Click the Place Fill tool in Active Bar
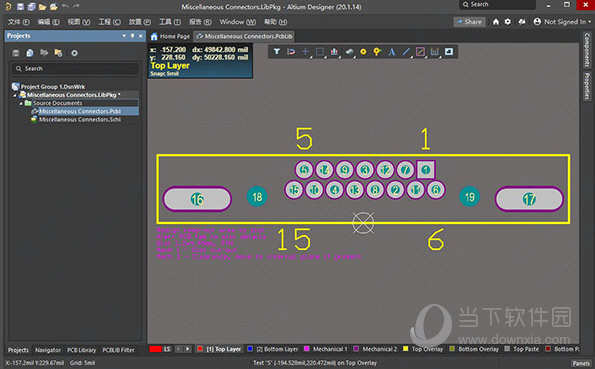 coord(449,52)
